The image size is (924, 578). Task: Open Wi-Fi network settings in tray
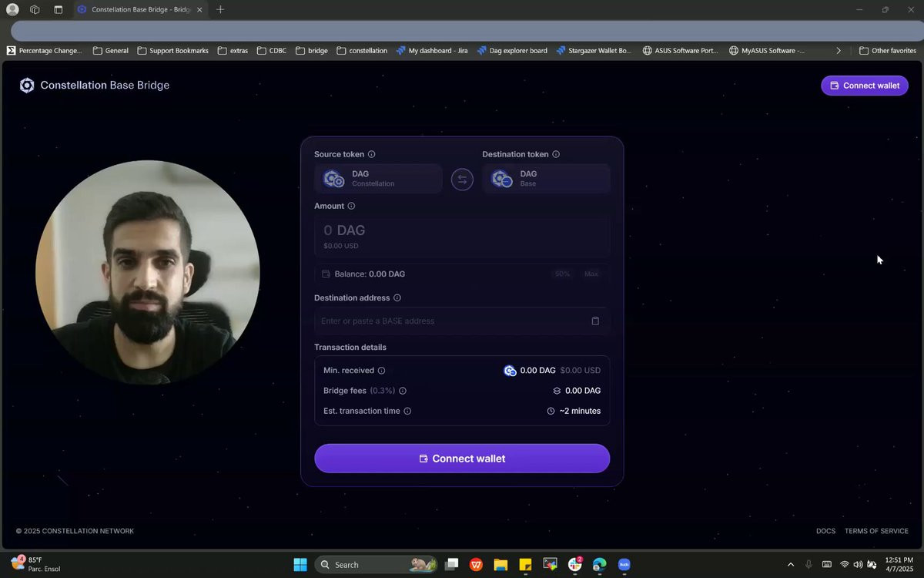(845, 564)
